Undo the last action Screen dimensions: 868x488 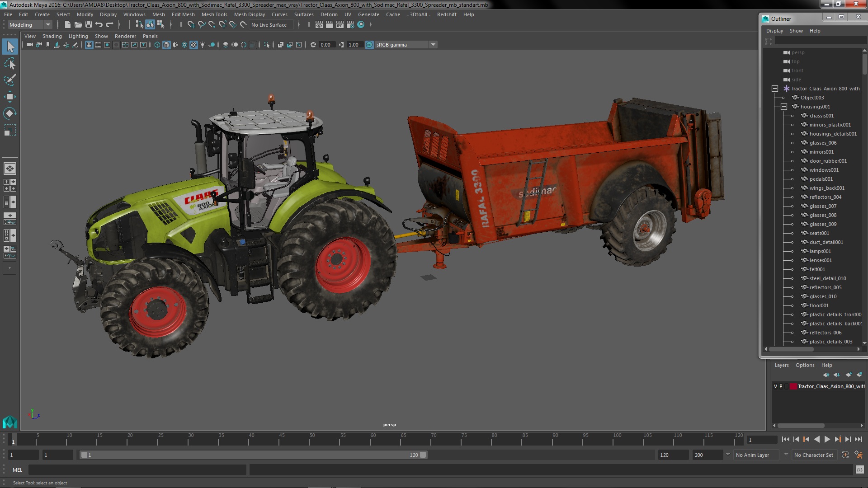tap(99, 25)
